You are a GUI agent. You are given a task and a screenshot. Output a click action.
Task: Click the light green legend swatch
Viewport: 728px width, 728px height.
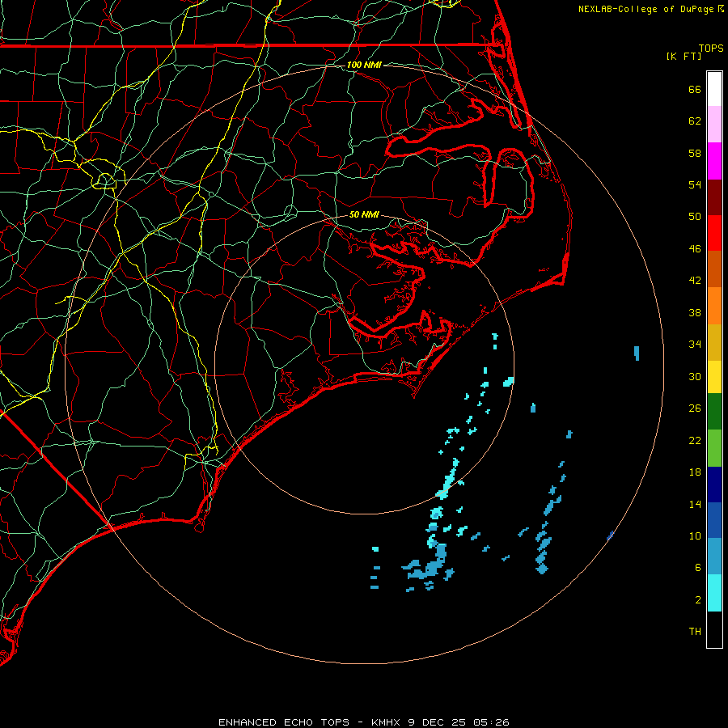pyautogui.click(x=714, y=448)
